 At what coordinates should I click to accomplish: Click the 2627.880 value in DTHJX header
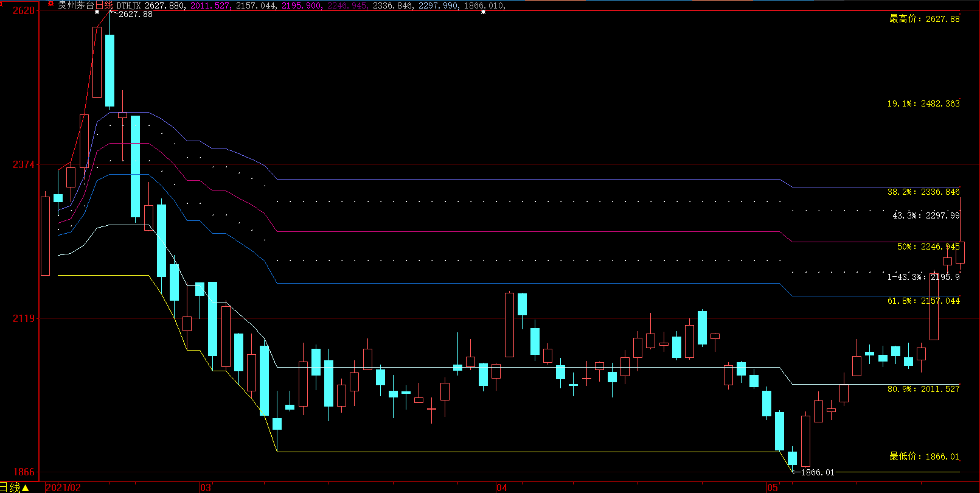click(x=165, y=5)
